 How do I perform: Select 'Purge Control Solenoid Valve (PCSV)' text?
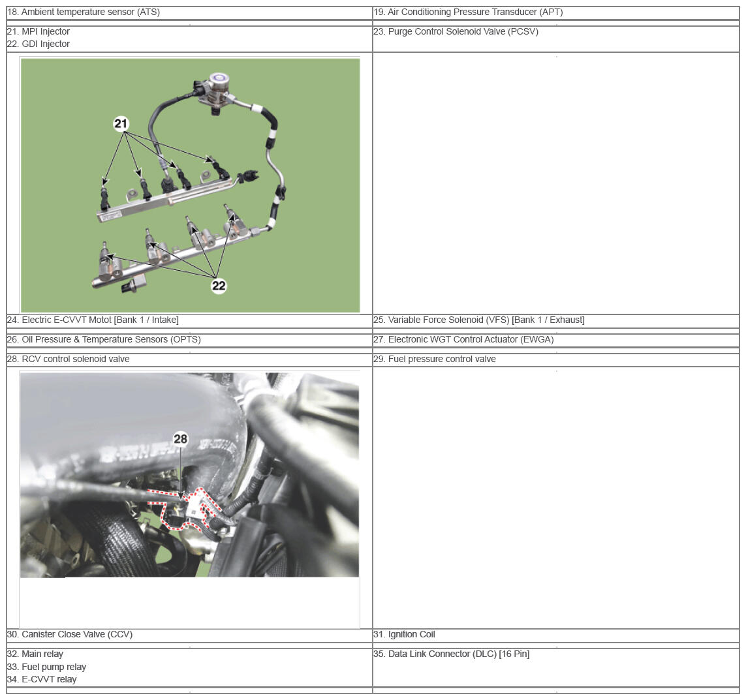coord(463,31)
